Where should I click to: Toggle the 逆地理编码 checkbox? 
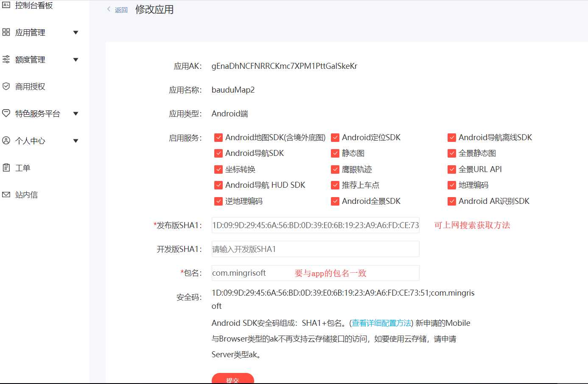pos(218,201)
